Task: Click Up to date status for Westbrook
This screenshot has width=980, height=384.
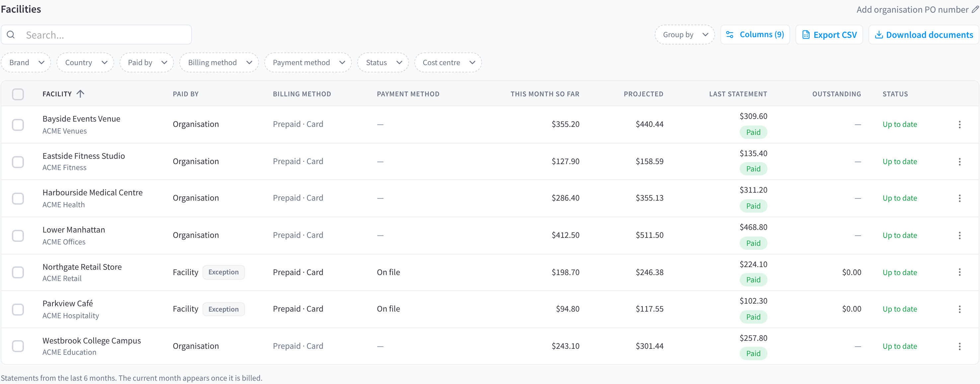Action: tap(900, 346)
